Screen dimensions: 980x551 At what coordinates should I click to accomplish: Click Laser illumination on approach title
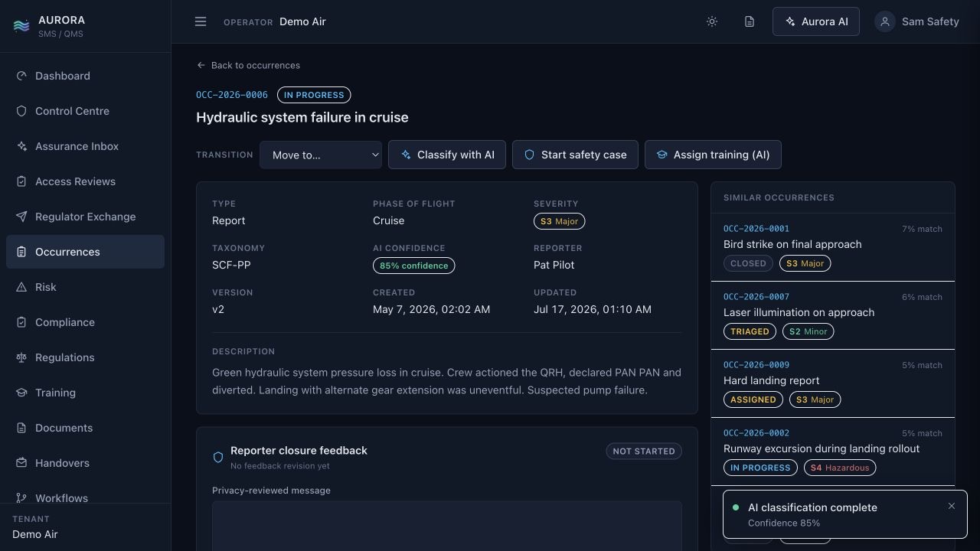click(799, 312)
